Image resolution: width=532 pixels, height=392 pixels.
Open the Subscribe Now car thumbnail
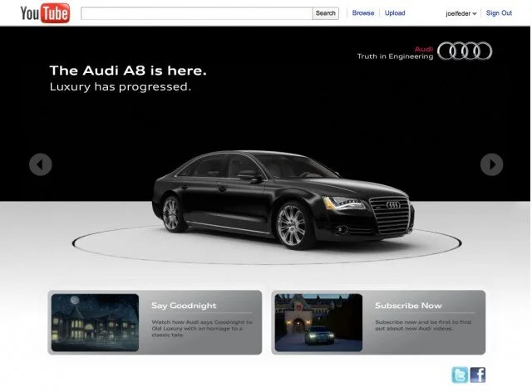(x=318, y=322)
